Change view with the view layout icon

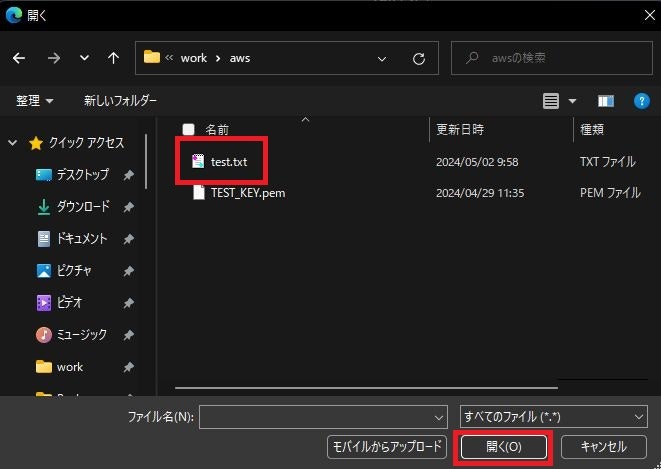pos(551,101)
